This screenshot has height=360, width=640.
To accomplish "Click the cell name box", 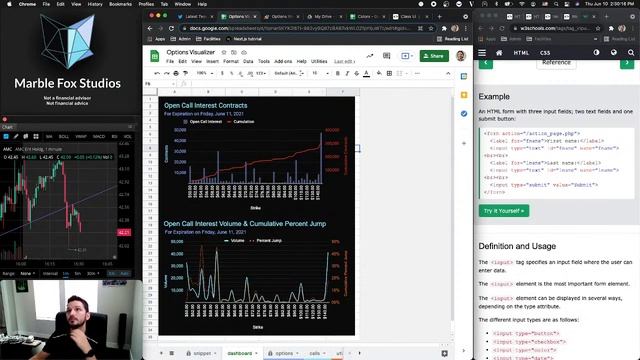I will point(159,84).
